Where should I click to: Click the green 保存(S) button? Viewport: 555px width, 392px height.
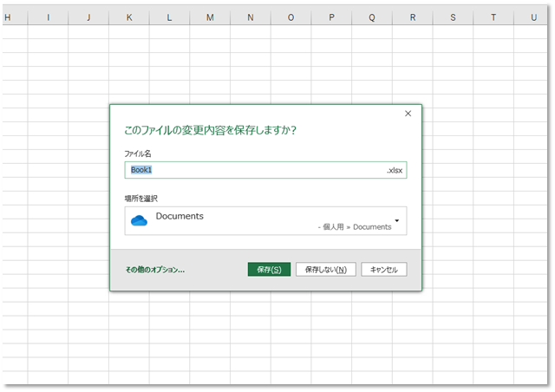point(269,270)
